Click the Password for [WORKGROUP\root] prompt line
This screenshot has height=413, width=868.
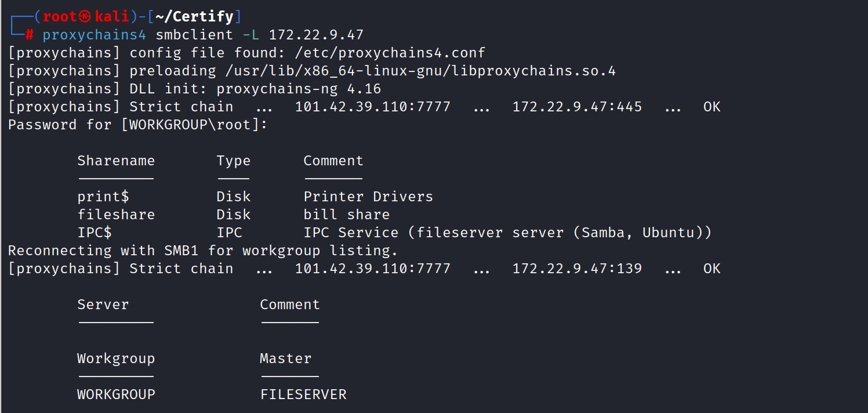click(x=137, y=125)
